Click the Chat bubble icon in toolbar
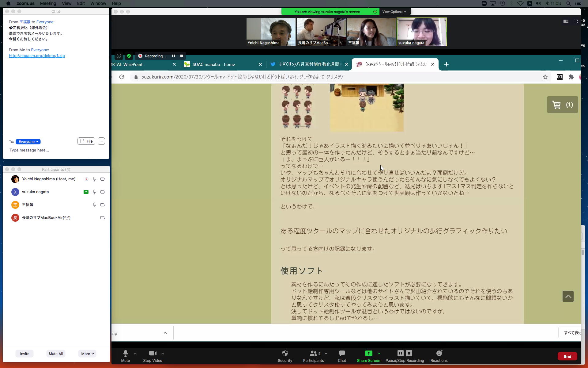 tap(342, 353)
